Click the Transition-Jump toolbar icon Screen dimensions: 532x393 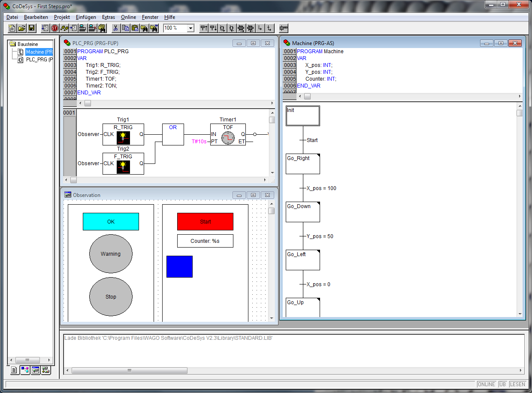(269, 28)
